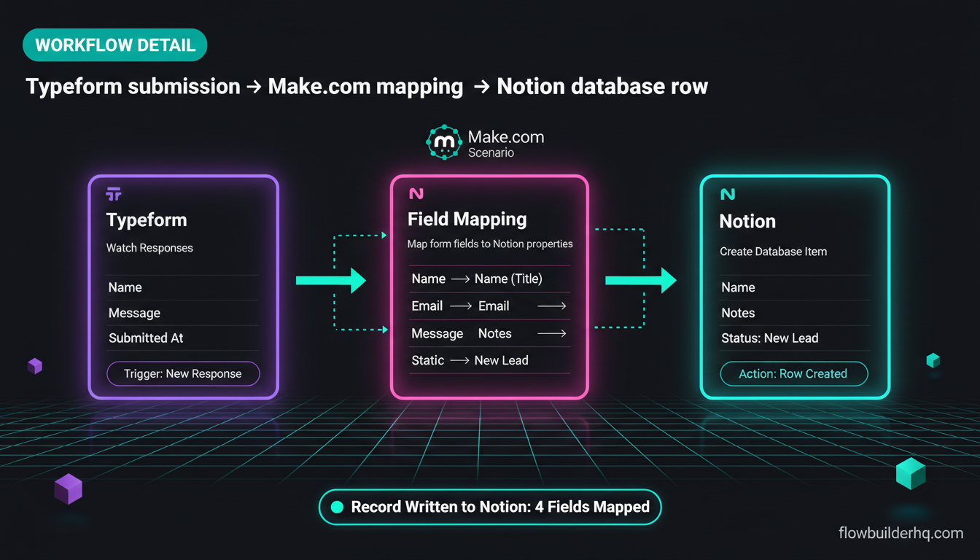Click the Typeform logo icon in purple card
The image size is (980, 560).
(x=114, y=194)
